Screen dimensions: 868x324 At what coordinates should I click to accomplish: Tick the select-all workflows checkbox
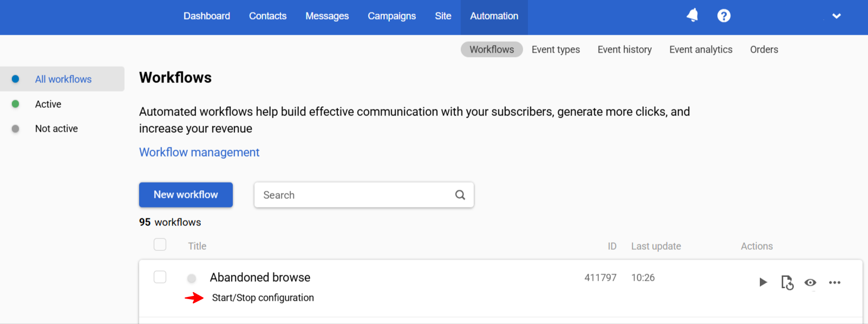[160, 244]
